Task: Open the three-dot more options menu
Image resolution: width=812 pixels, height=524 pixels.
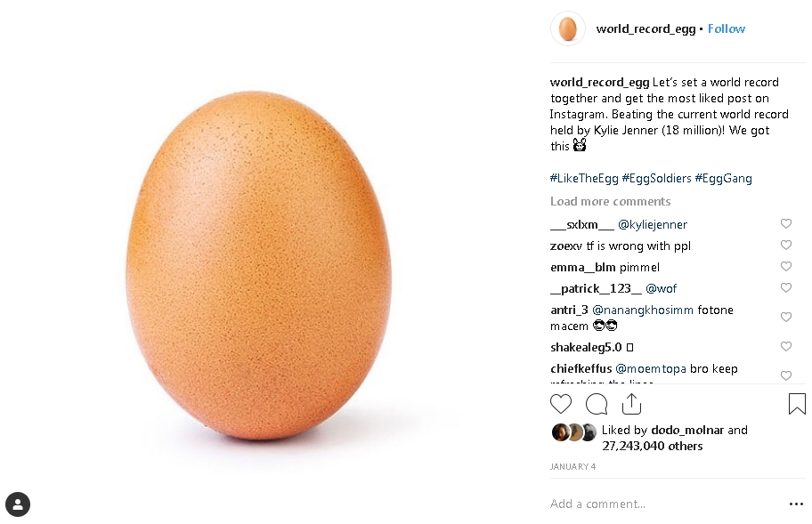Action: coord(796,504)
